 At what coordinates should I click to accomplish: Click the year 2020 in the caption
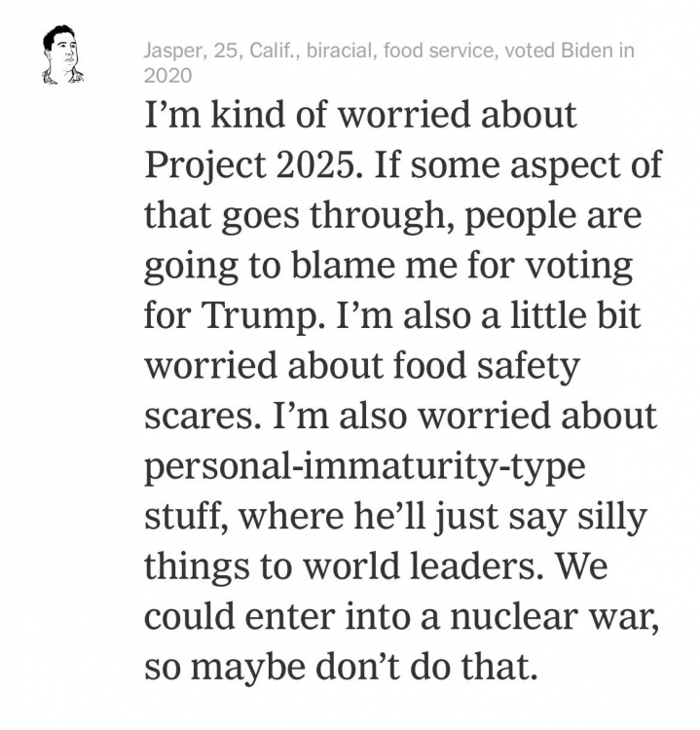click(x=167, y=75)
